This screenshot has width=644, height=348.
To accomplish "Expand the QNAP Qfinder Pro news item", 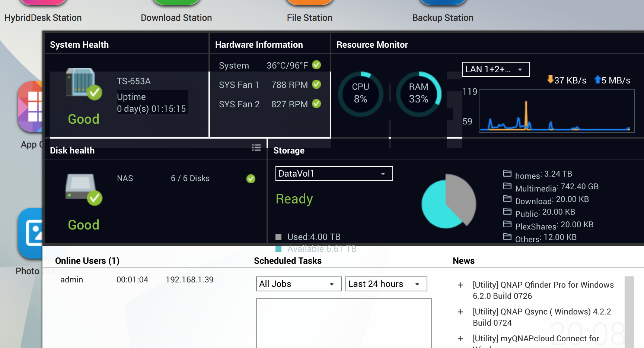I will click(460, 285).
